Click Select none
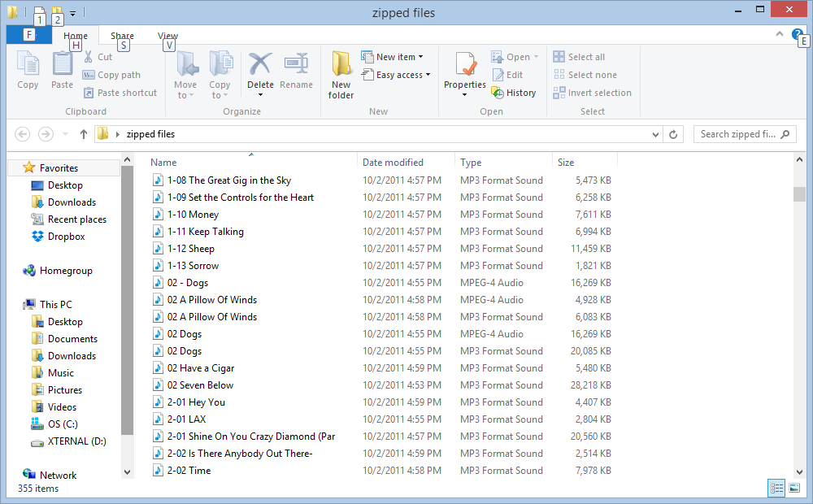This screenshot has height=504, width=813. click(586, 75)
